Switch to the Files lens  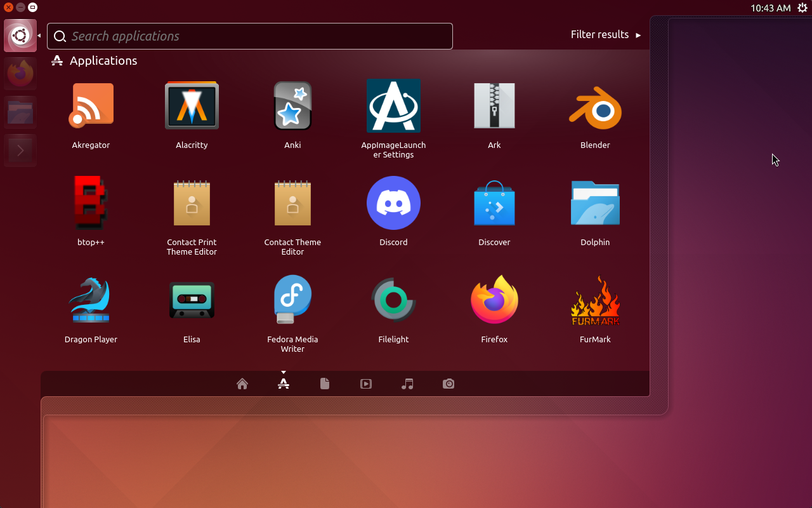[x=325, y=384]
